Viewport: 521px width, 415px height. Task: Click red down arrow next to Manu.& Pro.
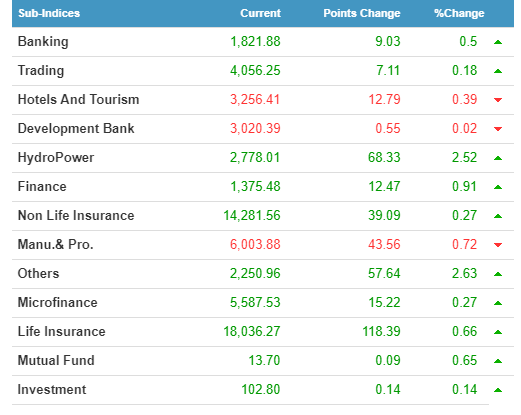click(497, 245)
